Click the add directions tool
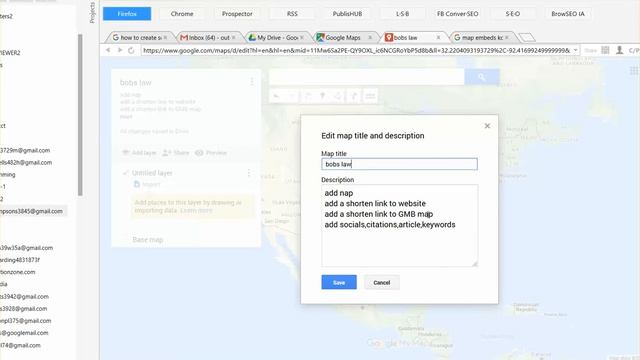 pyautogui.click(x=353, y=96)
